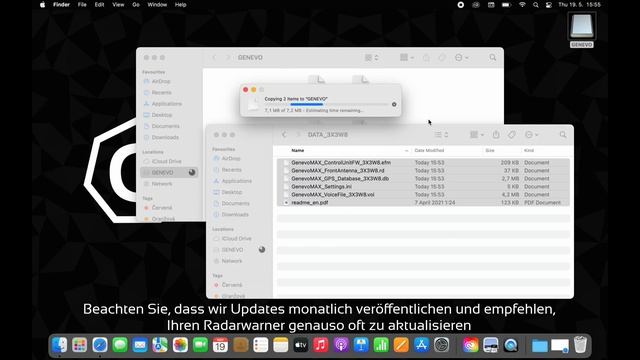The image size is (640, 360).
Task: Open Action menu dropdown in DATA_3X3W8 toolbar
Action: [x=531, y=134]
